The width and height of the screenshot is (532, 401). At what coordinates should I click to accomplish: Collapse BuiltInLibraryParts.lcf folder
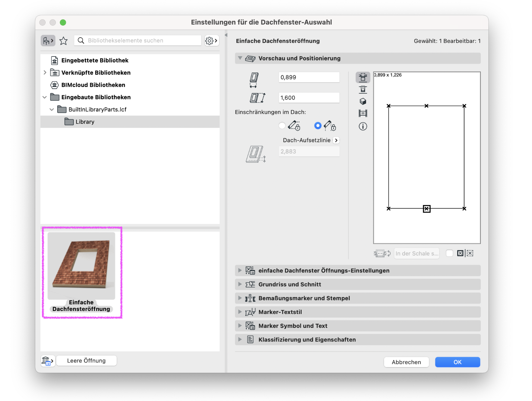[x=52, y=109]
